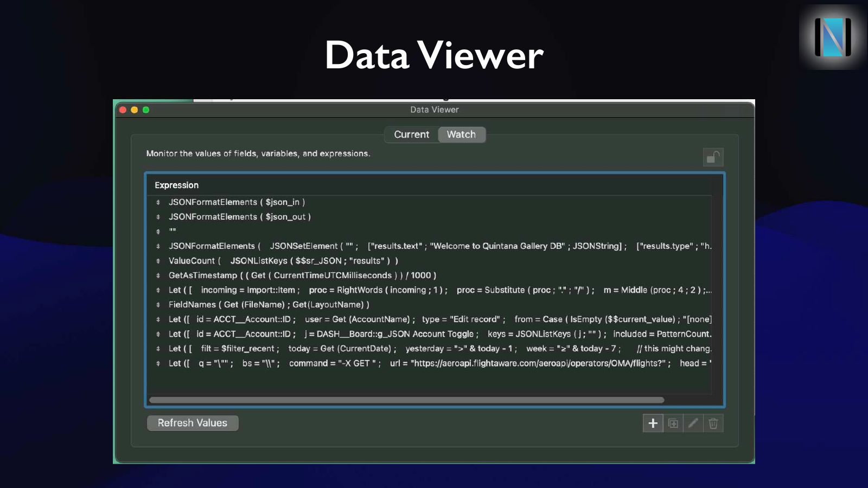Click reorder handle of Import::Item row

(158, 290)
